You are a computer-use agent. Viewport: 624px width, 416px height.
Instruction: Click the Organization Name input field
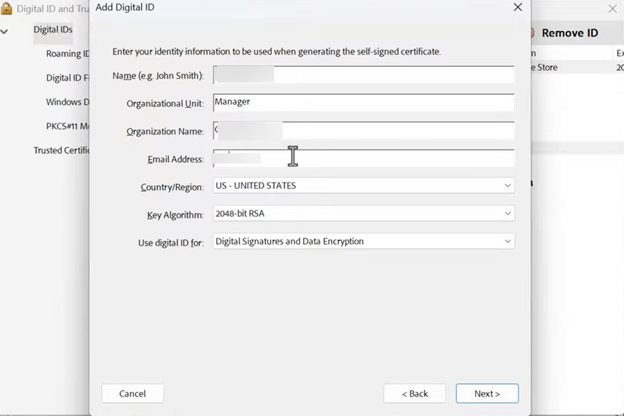(x=363, y=131)
